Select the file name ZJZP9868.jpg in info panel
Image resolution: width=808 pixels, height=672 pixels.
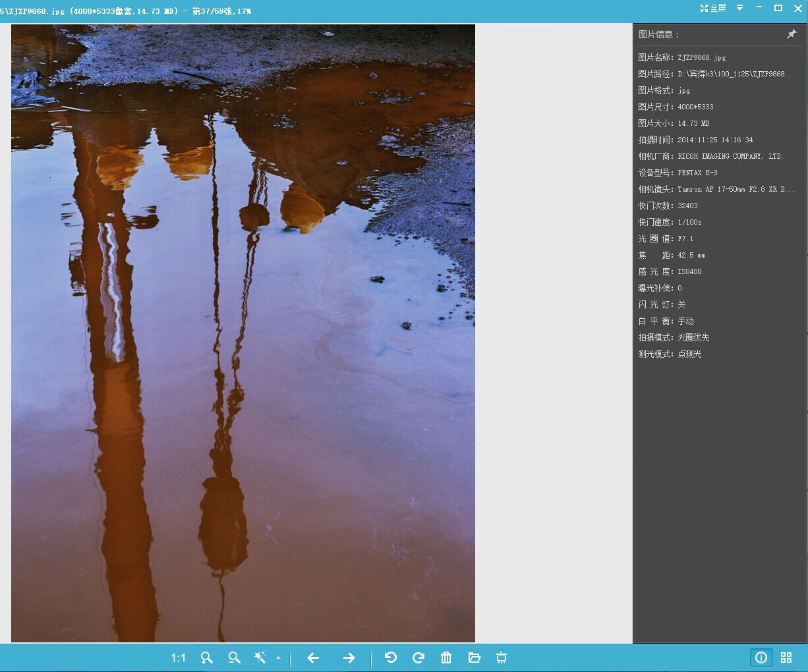702,57
